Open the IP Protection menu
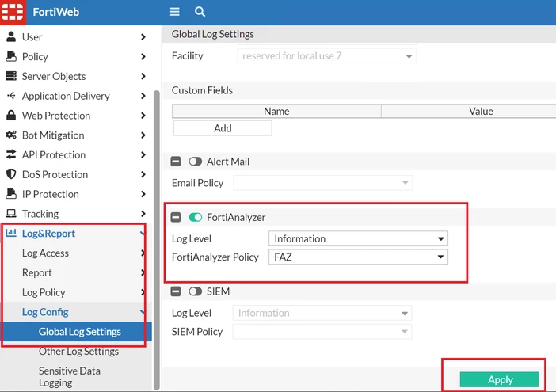The width and height of the screenshot is (556, 392). (x=76, y=194)
